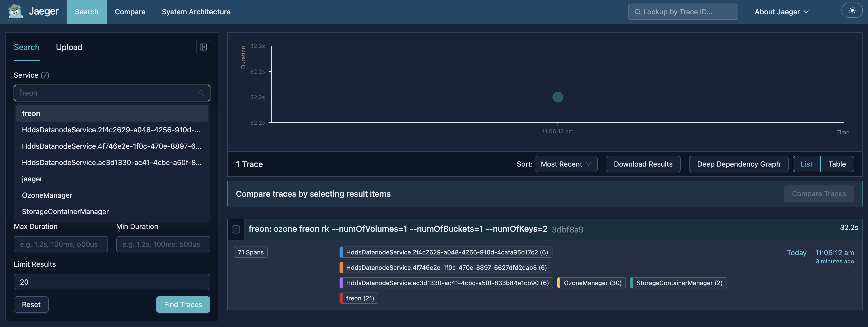Click the purple HddsDatanodeService.ac3d1330 service tag
The width and height of the screenshot is (868, 327).
(x=446, y=283)
